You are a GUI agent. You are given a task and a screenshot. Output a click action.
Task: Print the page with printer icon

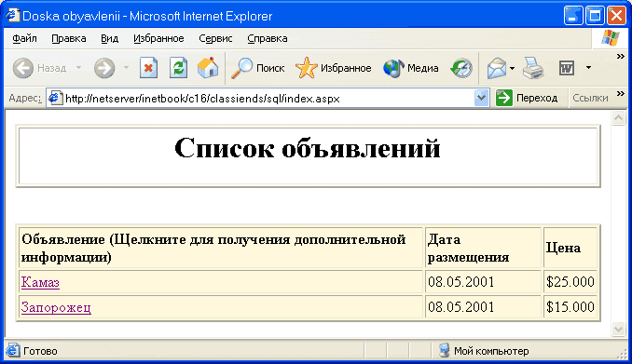[533, 68]
